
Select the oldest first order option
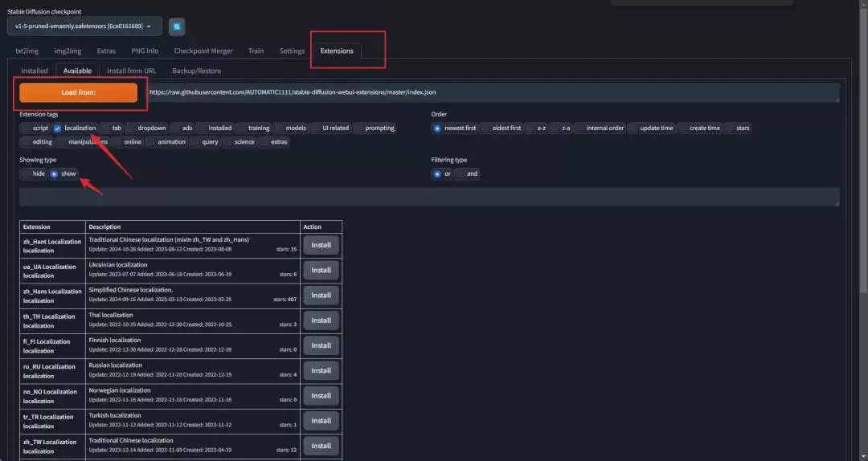[x=485, y=128]
